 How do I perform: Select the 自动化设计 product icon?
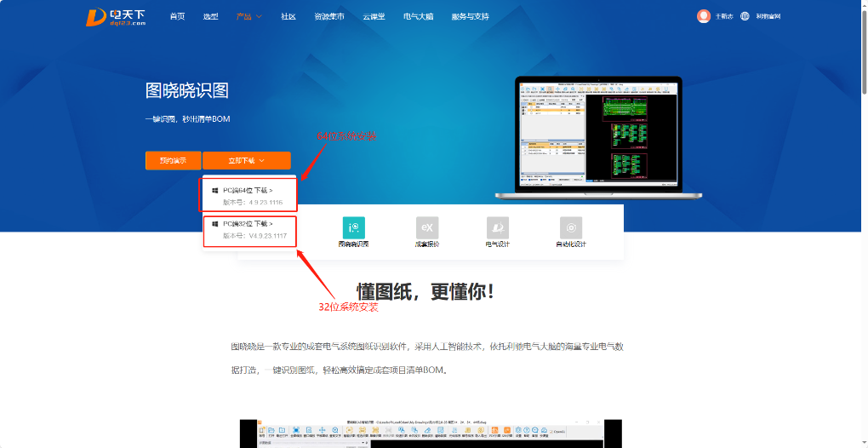pyautogui.click(x=571, y=227)
